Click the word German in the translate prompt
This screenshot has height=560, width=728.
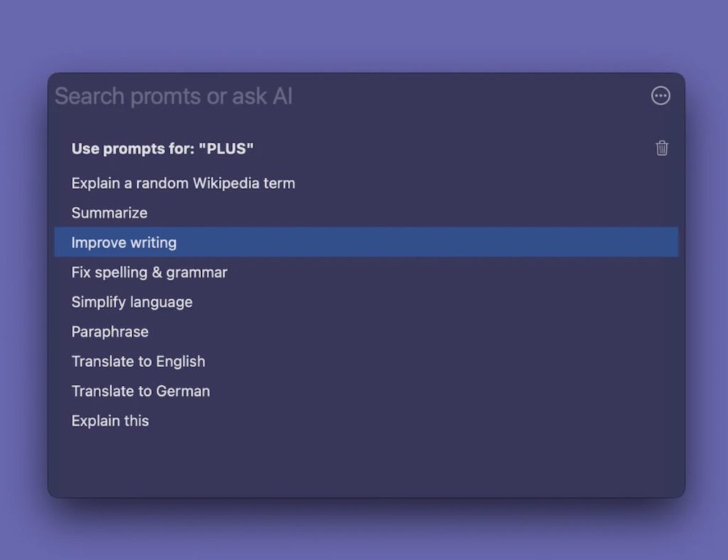183,392
